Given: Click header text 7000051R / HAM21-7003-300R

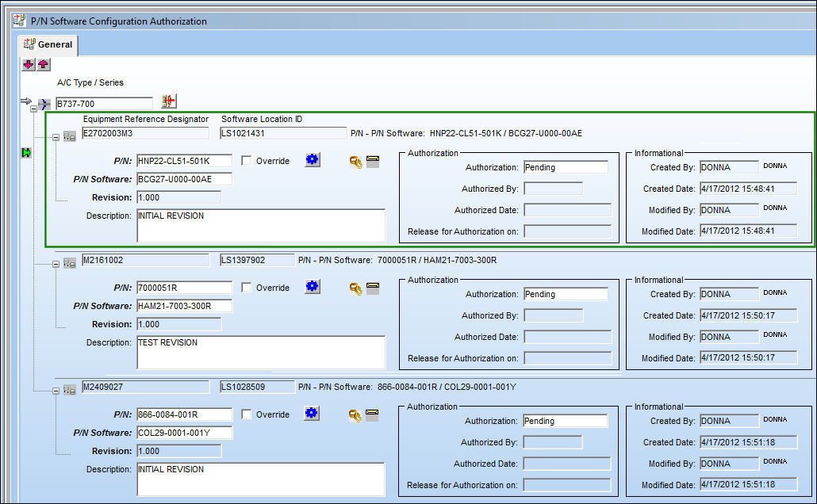Looking at the screenshot, I should pos(436,260).
